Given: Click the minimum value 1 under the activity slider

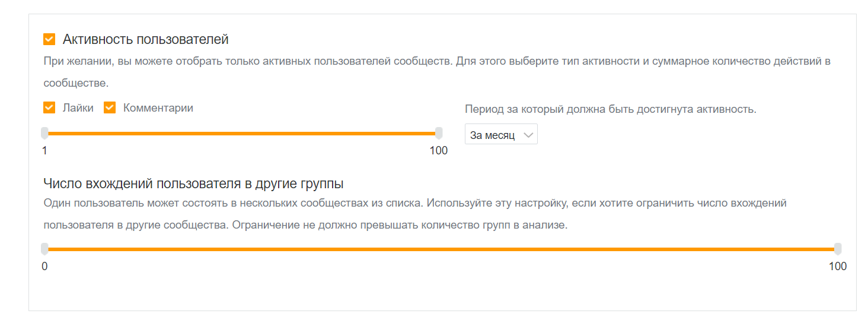Looking at the screenshot, I should pyautogui.click(x=44, y=151).
